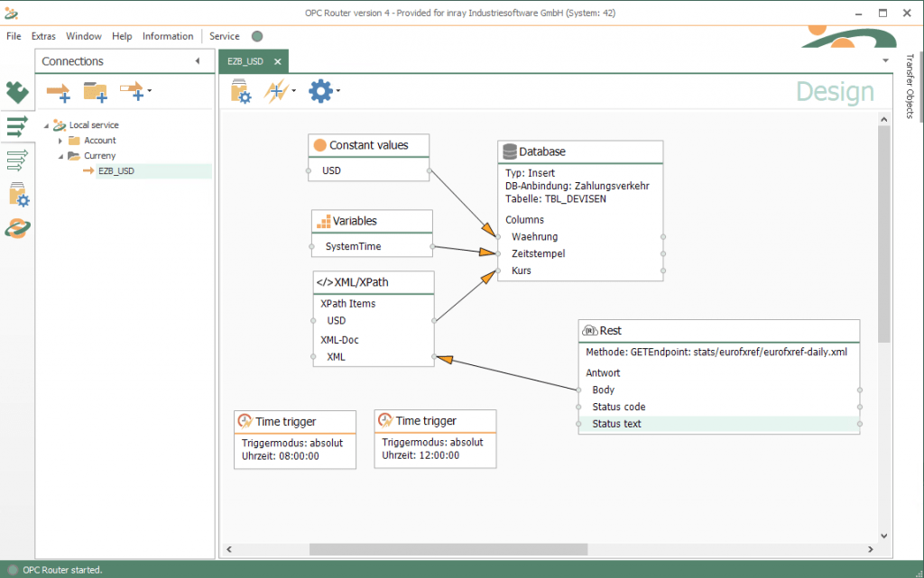The height and width of the screenshot is (578, 924).
Task: Click the Variables block icon
Action: coord(324,221)
